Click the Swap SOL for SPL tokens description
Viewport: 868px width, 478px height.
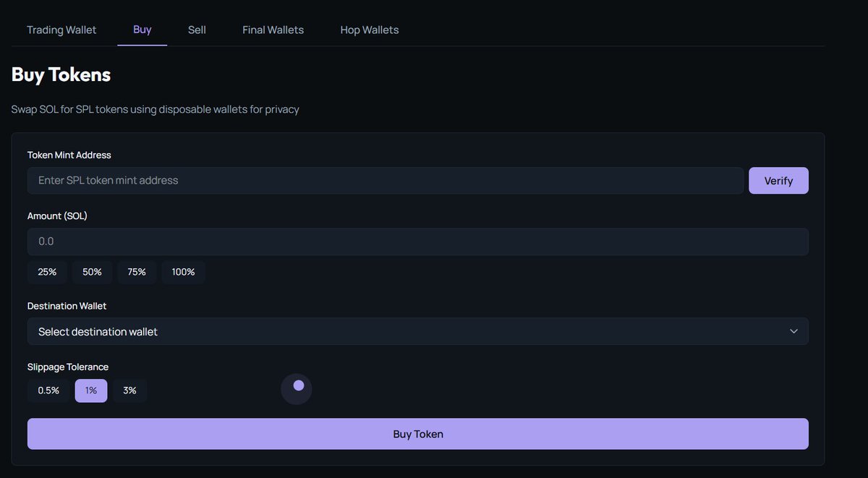[155, 109]
